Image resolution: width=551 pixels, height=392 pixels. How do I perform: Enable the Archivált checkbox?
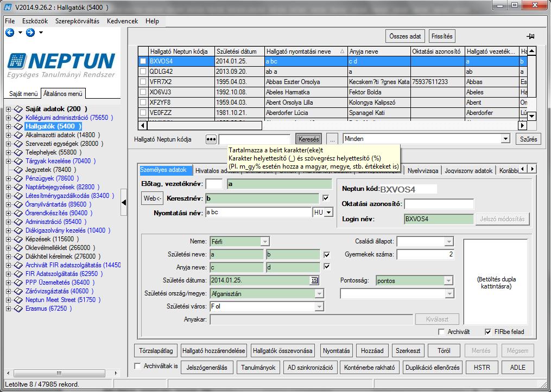tap(442, 332)
